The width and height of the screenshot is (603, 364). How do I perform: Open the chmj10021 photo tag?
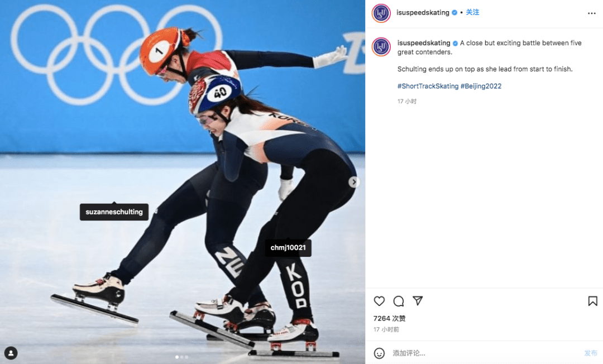pos(288,247)
